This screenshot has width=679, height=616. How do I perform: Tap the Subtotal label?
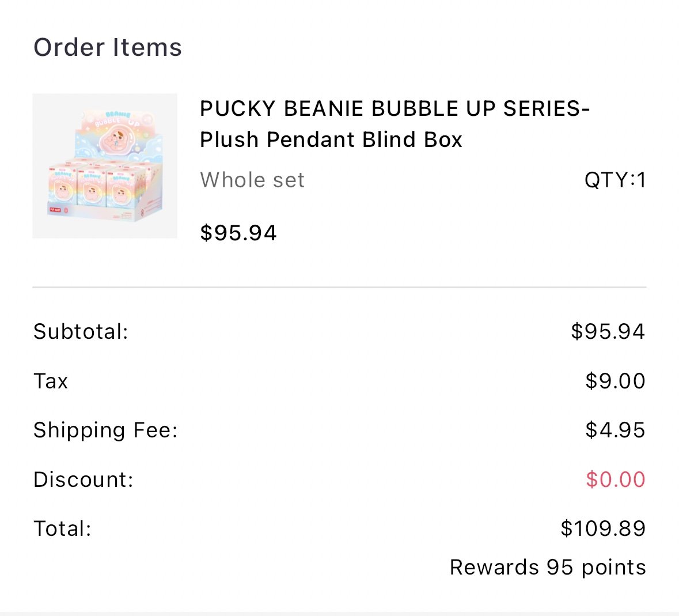tap(81, 331)
